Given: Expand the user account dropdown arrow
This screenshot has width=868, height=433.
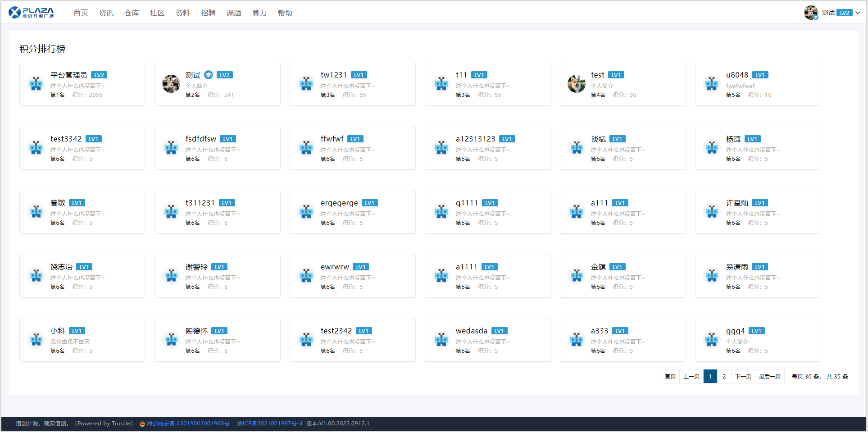Looking at the screenshot, I should (858, 13).
